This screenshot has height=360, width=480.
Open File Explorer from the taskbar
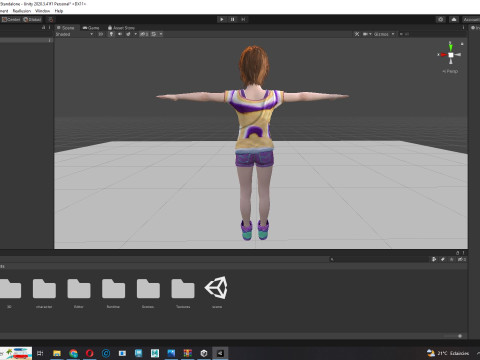57,353
